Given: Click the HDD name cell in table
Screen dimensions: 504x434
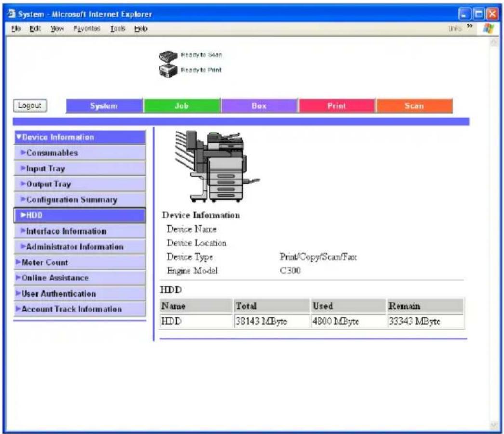Looking at the screenshot, I should (197, 321).
